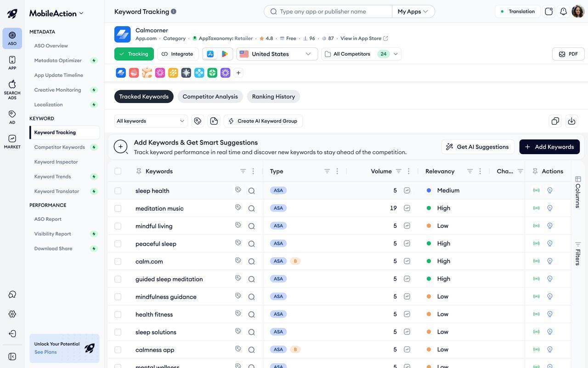Toggle the select-all keywords header checkbox
This screenshot has width=588, height=368.
pyautogui.click(x=118, y=171)
